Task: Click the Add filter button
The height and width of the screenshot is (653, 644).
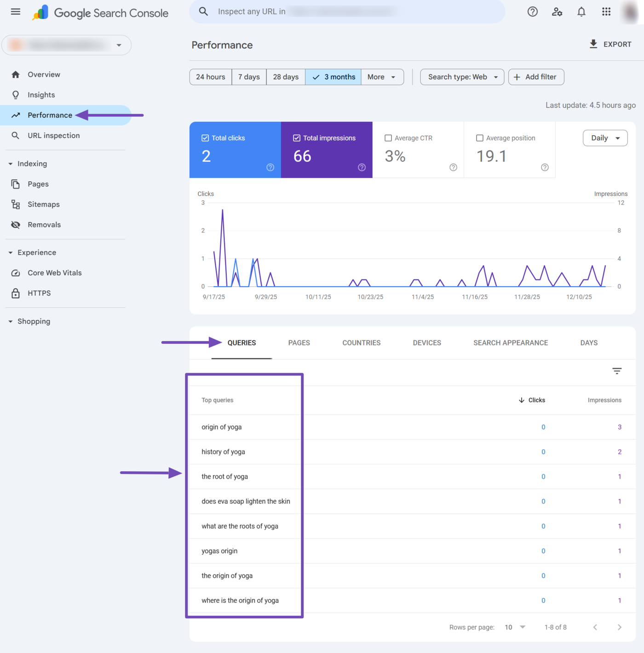Action: 536,77
